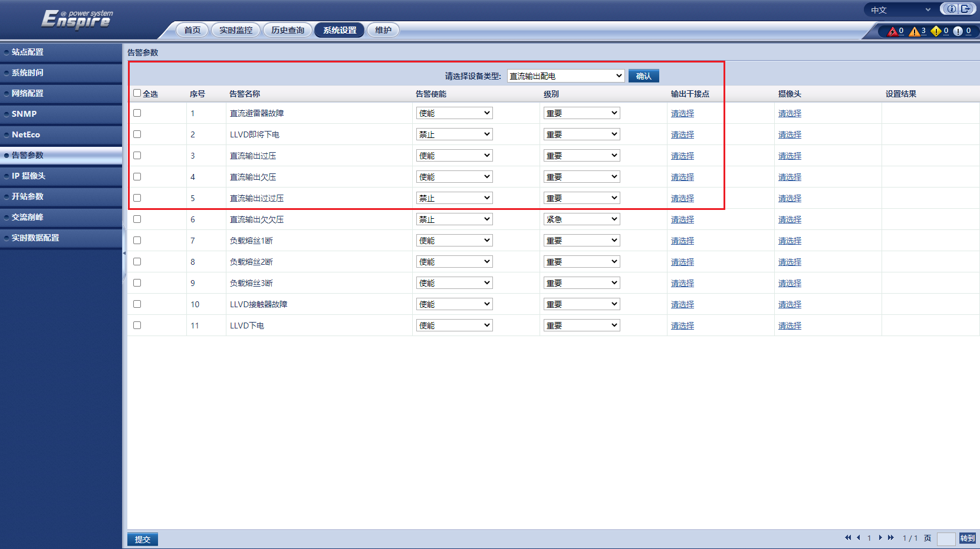This screenshot has width=980, height=549.
Task: Open the 请选择设备类型 device type dropdown
Action: coord(565,76)
